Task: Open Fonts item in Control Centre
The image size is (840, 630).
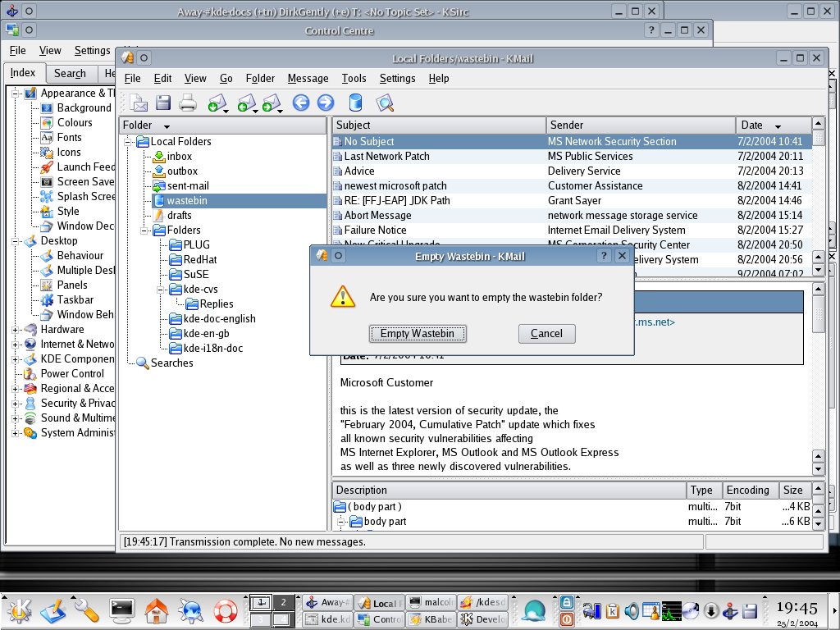Action: tap(69, 137)
